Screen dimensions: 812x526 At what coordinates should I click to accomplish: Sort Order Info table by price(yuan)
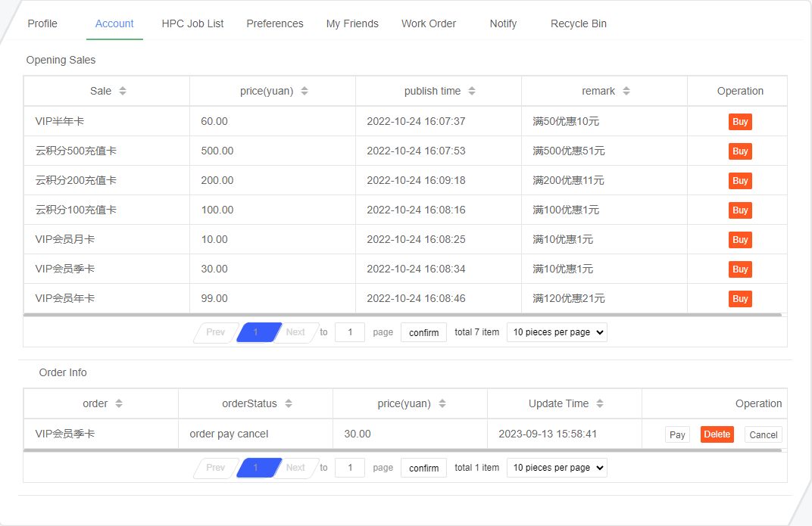click(x=442, y=403)
